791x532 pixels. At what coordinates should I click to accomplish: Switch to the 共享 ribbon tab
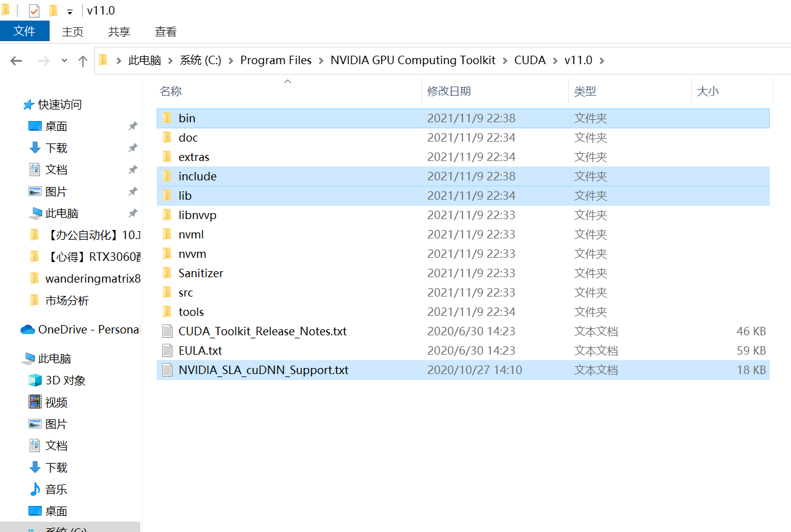[x=119, y=31]
